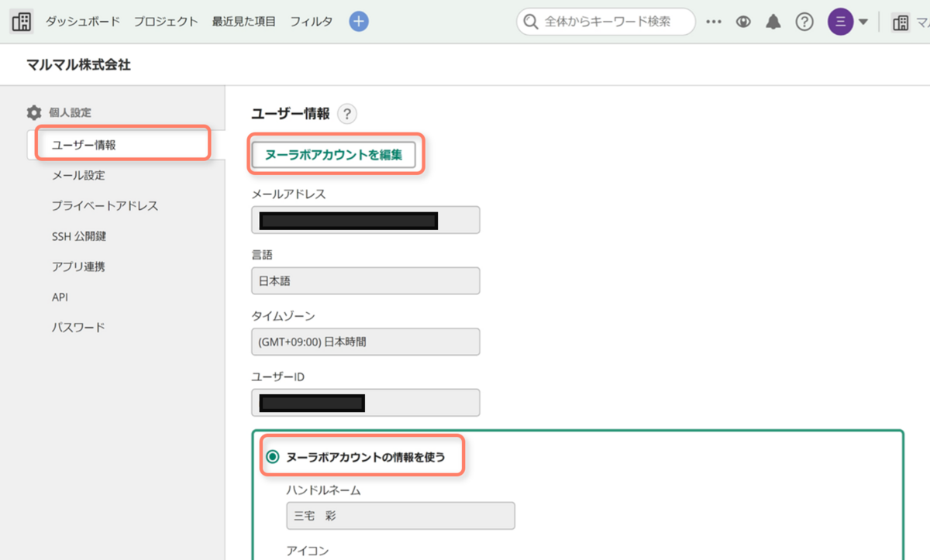
Task: Click the keyword search field
Action: 612,22
